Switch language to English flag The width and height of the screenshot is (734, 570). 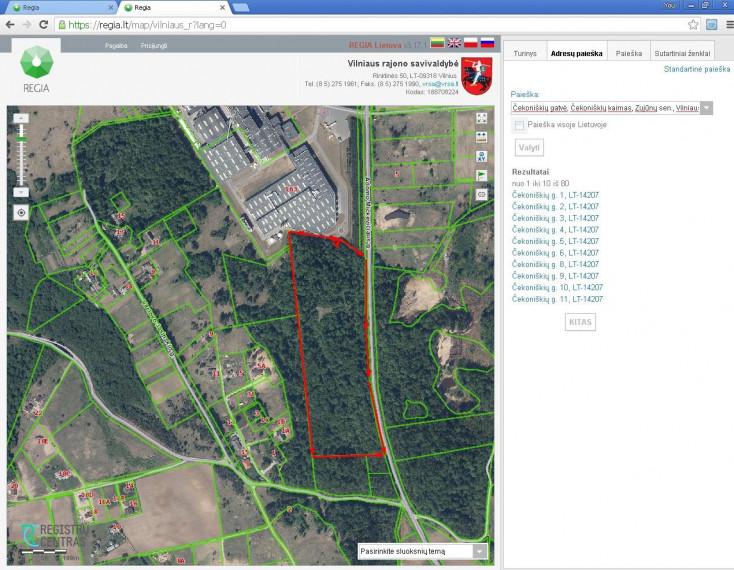(454, 43)
